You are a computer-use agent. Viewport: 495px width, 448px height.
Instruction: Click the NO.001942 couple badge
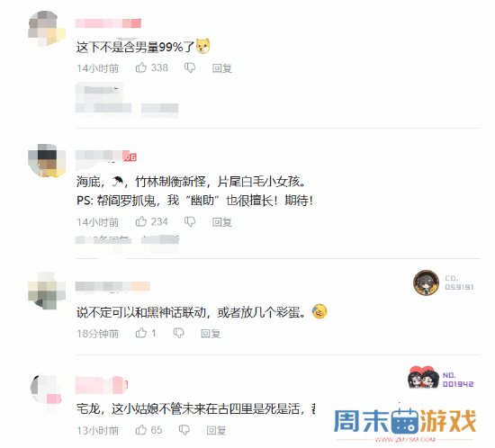point(441,378)
